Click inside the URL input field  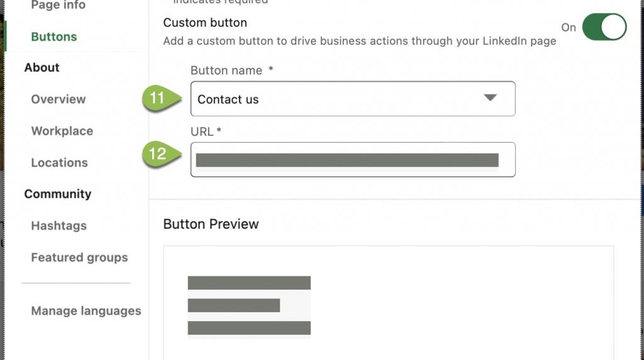[352, 160]
